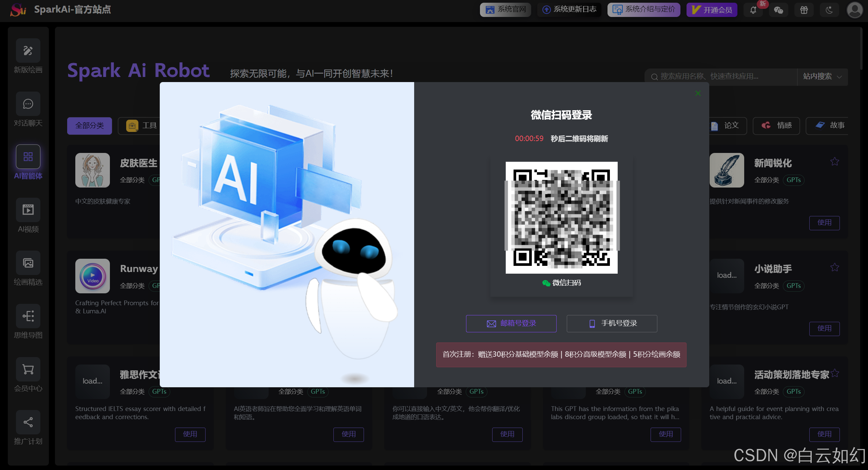Image resolution: width=868 pixels, height=470 pixels.
Task: Click the gift box icon in header
Action: click(x=804, y=10)
